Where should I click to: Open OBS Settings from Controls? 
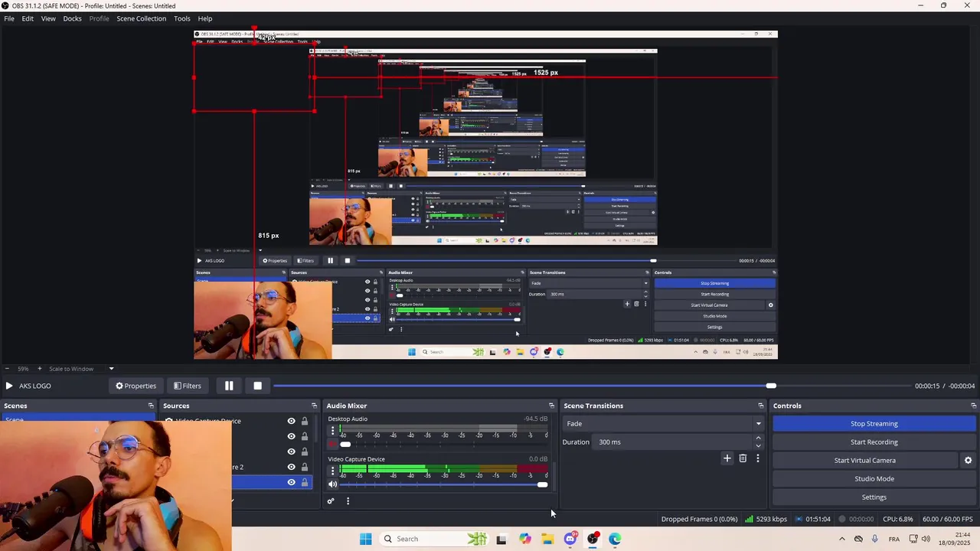874,497
